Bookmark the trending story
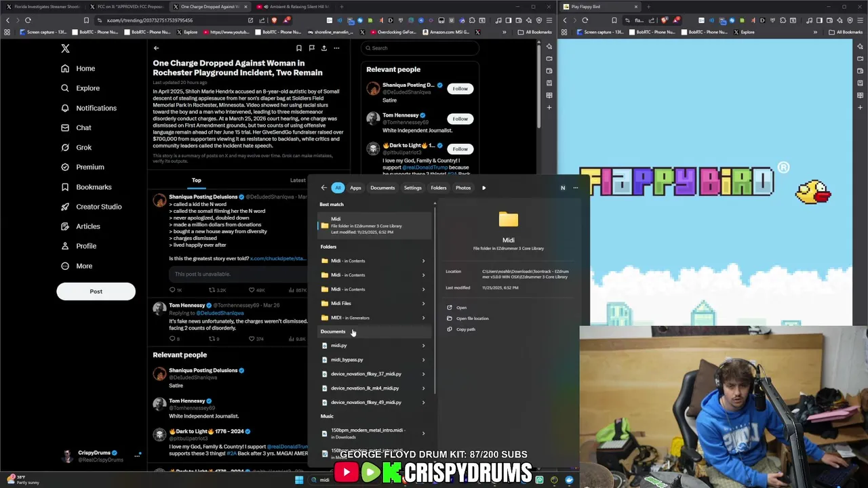This screenshot has width=868, height=488. pos(298,48)
